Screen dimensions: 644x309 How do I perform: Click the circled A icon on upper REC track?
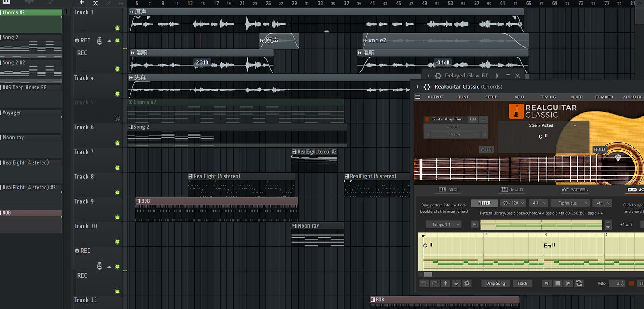[77, 40]
